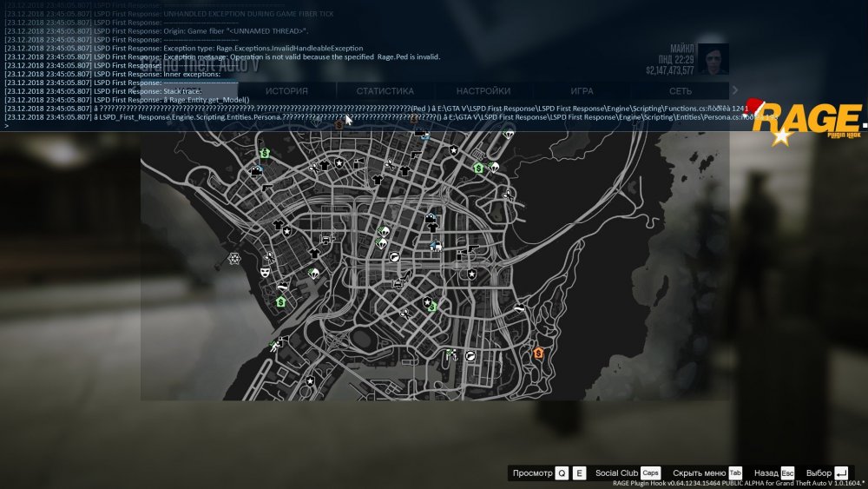Click the Michael character portrait
This screenshot has width=868, height=489.
point(713,59)
